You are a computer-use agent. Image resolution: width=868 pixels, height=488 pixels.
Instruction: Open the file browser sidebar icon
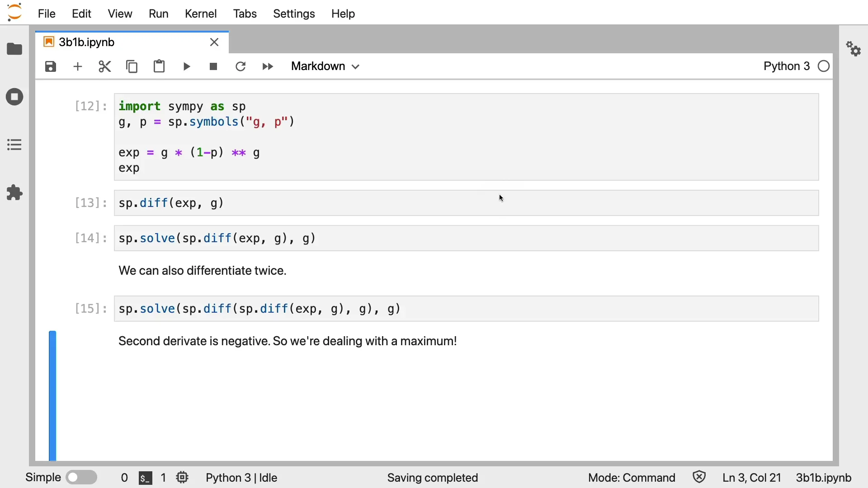[14, 49]
